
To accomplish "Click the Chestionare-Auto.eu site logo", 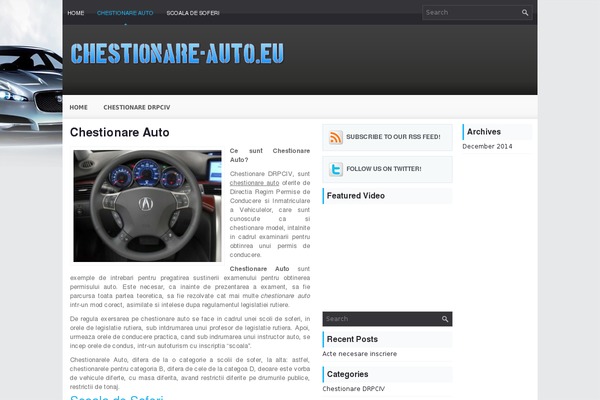I will pyautogui.click(x=177, y=53).
